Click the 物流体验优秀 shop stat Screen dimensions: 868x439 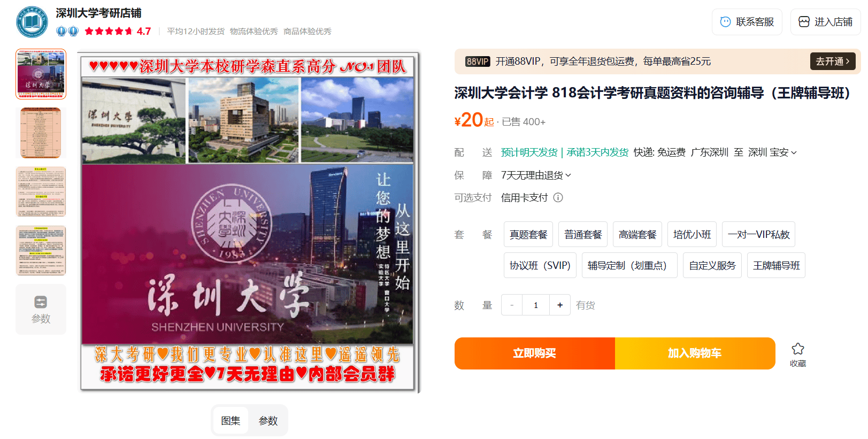click(x=254, y=32)
